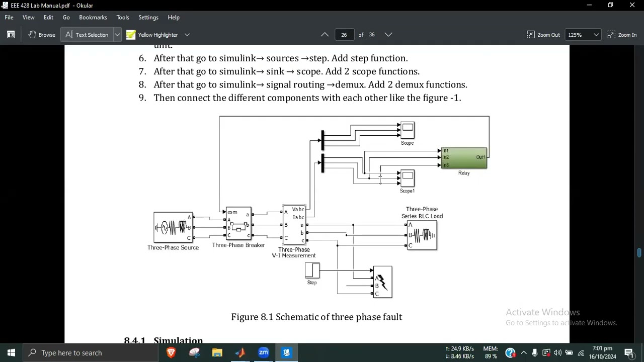Activate the Text Selection tool
644x362 pixels.
[x=87, y=35]
